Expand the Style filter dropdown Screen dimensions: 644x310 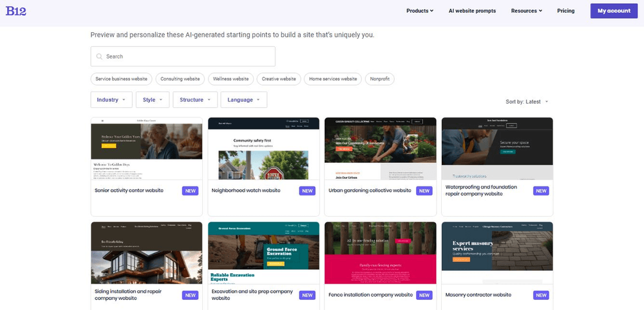click(153, 100)
